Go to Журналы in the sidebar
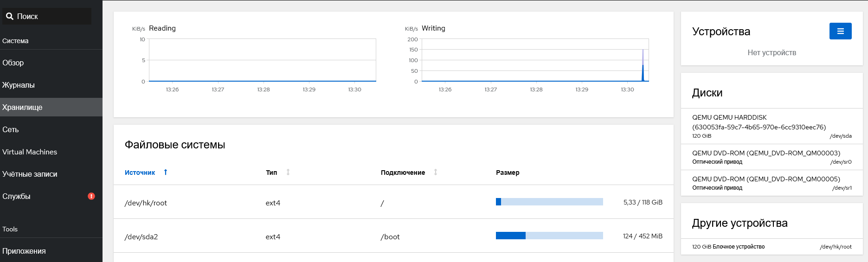The image size is (868, 262). [x=19, y=85]
